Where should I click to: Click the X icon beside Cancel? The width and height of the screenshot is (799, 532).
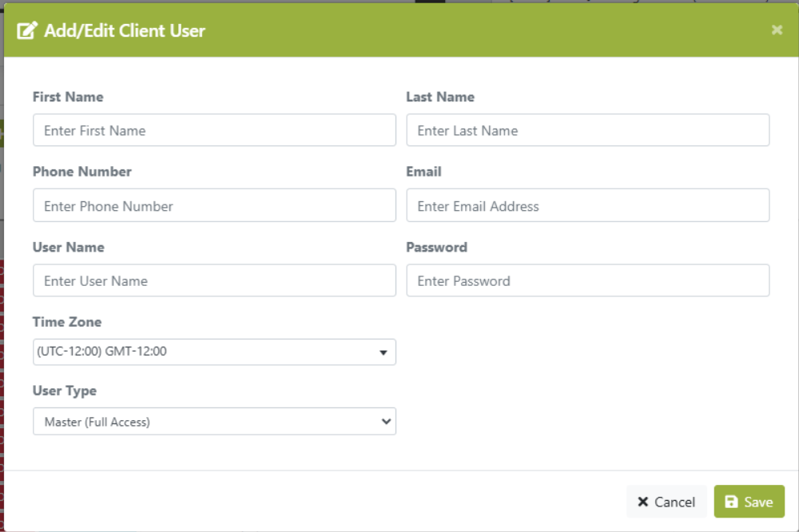[643, 502]
